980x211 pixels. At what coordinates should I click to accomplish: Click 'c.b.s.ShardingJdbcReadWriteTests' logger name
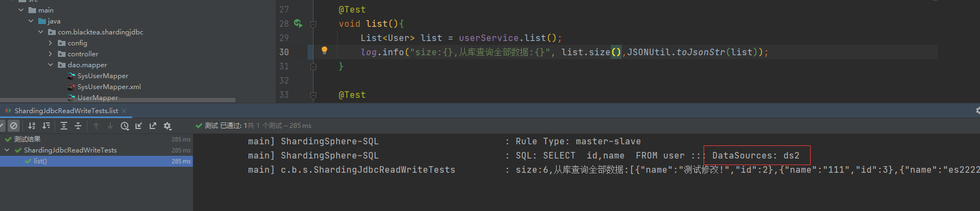[x=368, y=170]
